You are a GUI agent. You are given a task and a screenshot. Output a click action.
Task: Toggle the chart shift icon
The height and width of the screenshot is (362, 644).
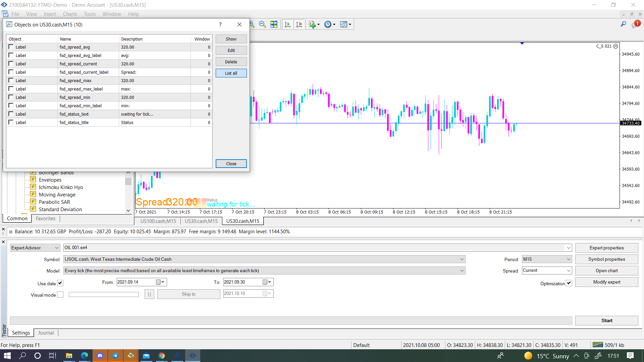299,24
